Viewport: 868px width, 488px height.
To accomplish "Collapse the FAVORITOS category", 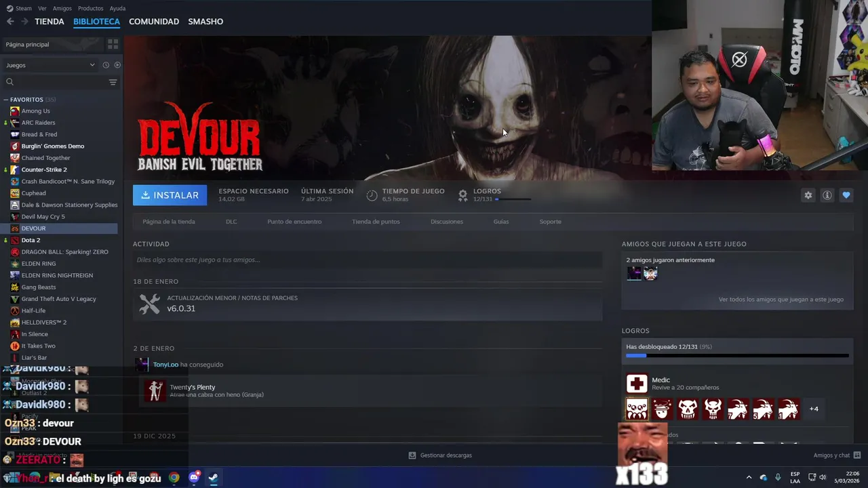I will 5,100.
